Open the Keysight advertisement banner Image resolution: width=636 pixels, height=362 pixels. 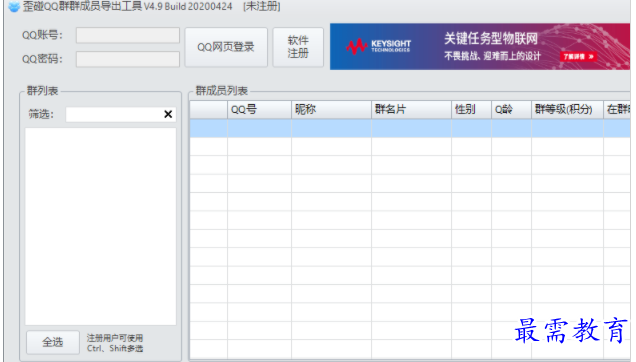[480, 47]
